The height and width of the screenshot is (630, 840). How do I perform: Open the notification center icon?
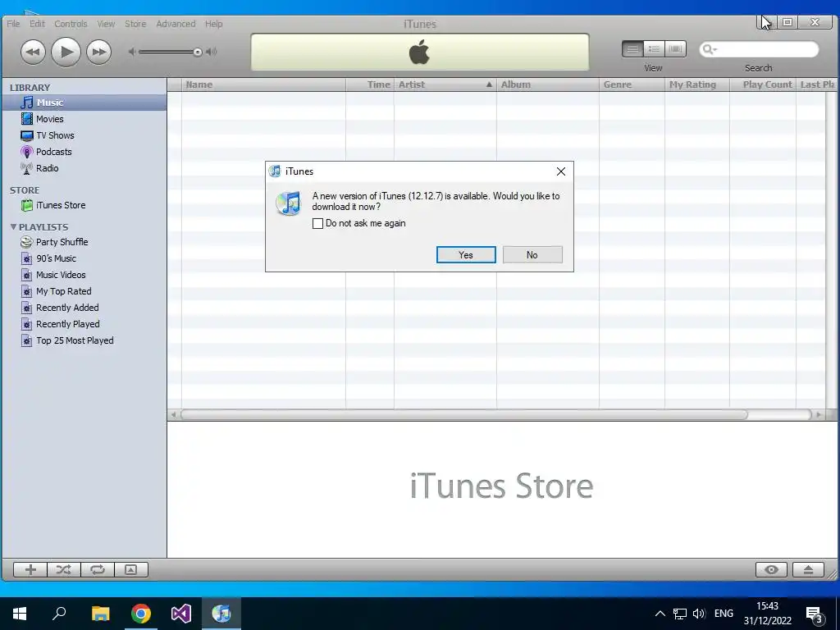(815, 614)
